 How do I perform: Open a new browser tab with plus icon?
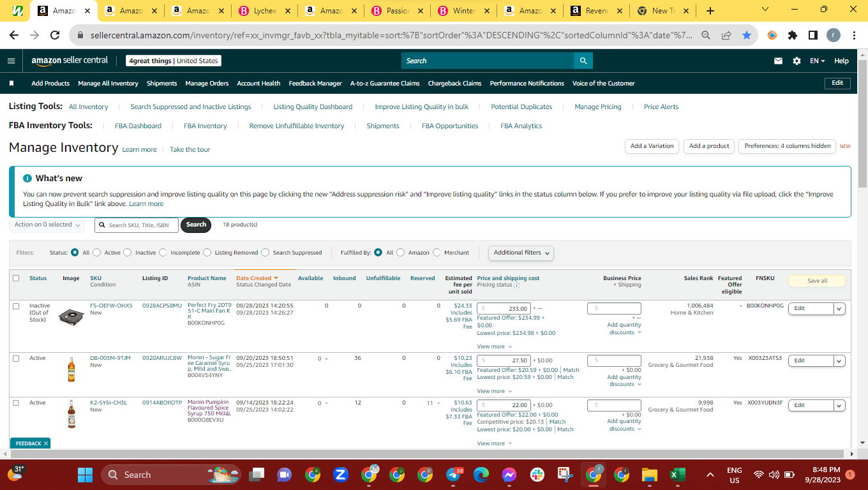710,11
